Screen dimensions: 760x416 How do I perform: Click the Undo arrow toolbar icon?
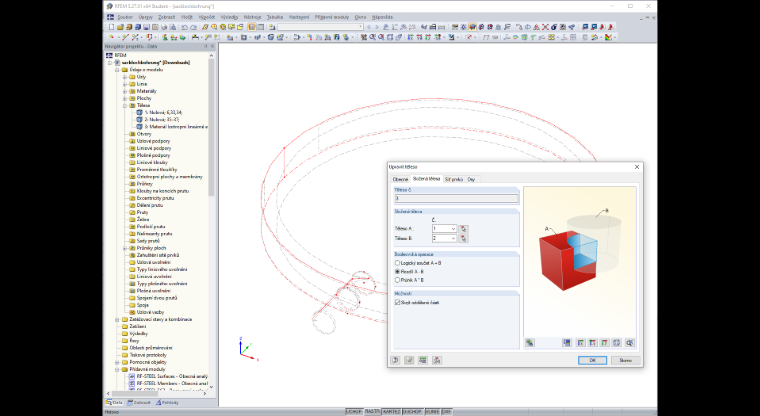(x=184, y=27)
